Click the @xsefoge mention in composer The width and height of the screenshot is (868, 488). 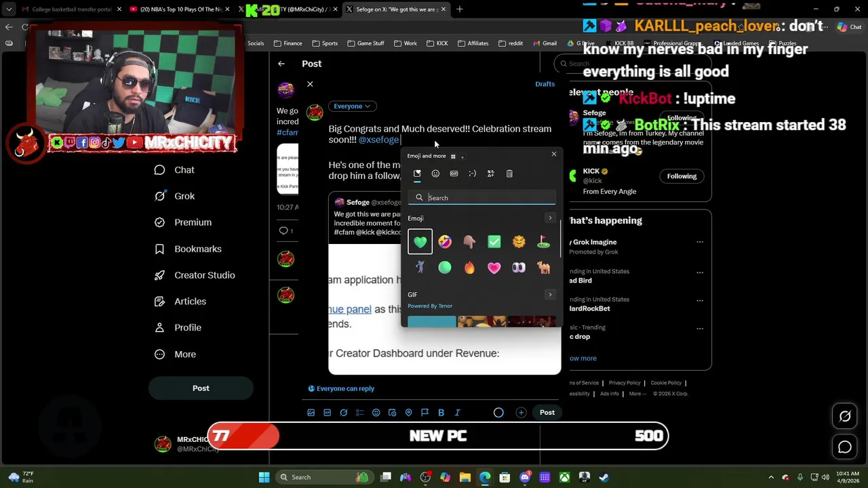[378, 140]
